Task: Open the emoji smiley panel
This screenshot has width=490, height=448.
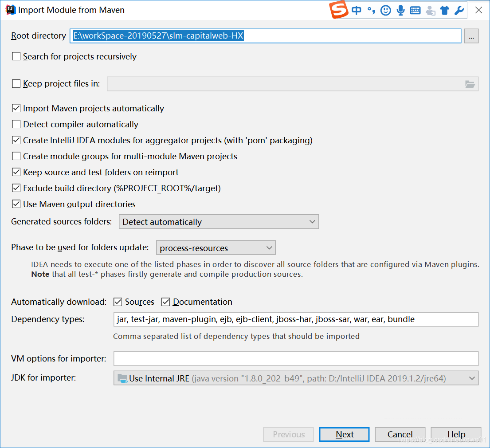Action: point(386,10)
